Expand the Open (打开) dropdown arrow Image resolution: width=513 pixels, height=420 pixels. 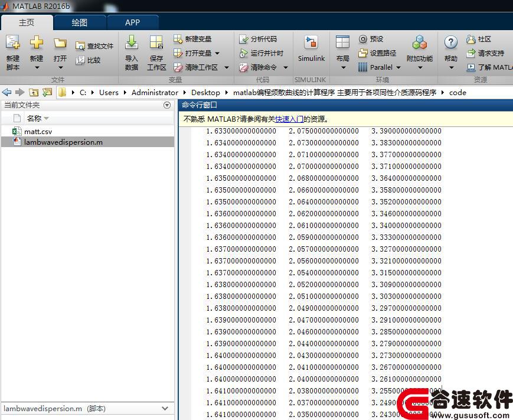[61, 68]
